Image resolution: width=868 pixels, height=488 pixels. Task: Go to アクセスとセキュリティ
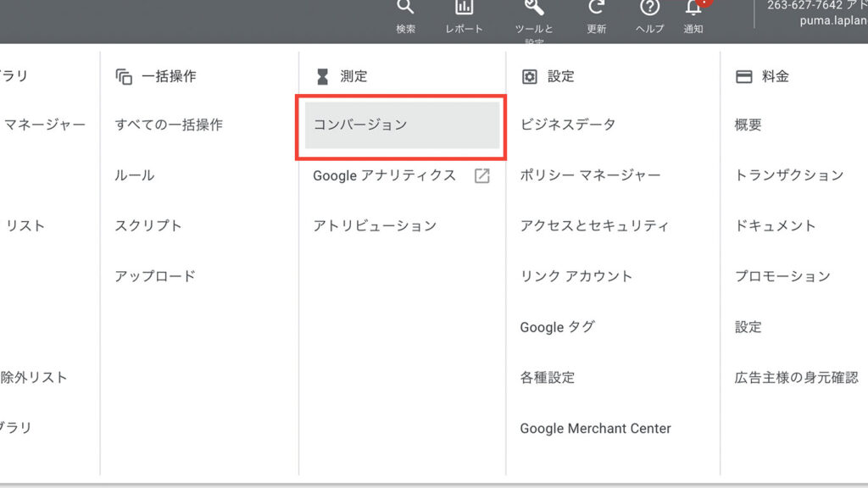click(594, 226)
